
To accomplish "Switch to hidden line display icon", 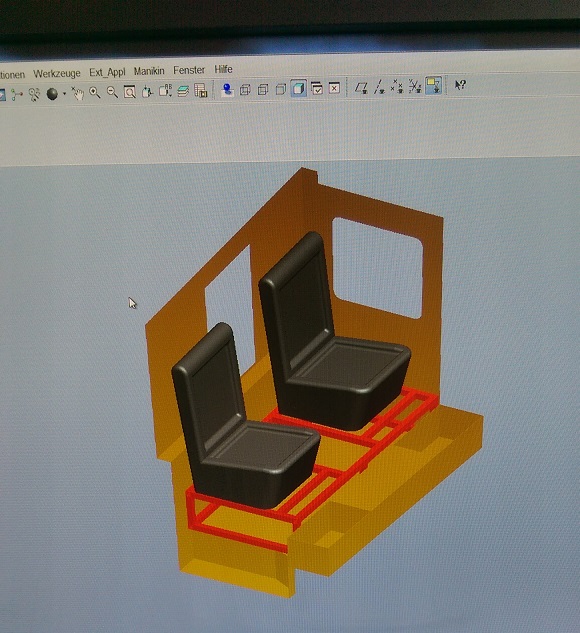I will pos(263,89).
